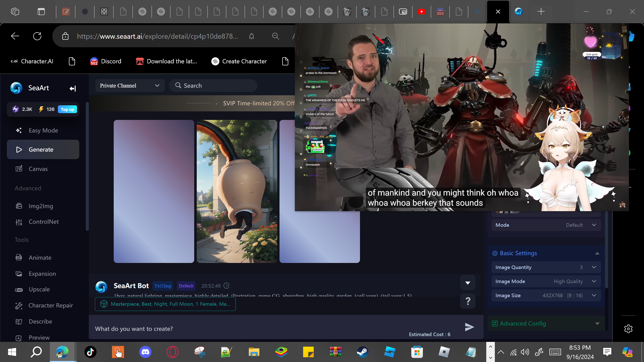Click the site lock info icon

65,36
